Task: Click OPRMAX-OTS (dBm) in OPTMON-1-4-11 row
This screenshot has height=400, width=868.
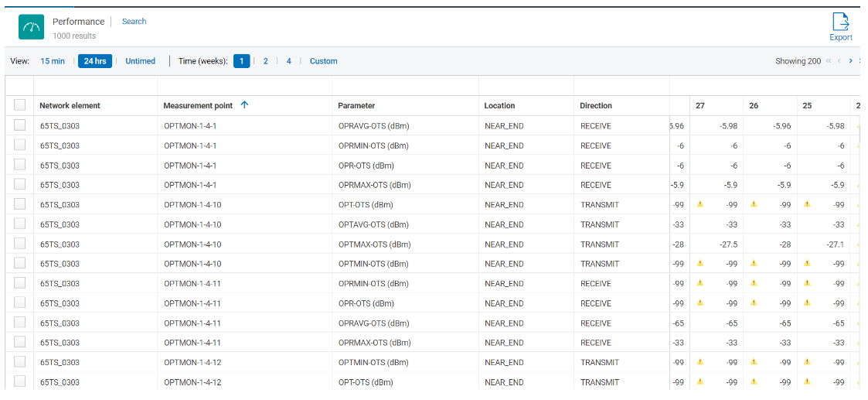Action: pos(374,343)
